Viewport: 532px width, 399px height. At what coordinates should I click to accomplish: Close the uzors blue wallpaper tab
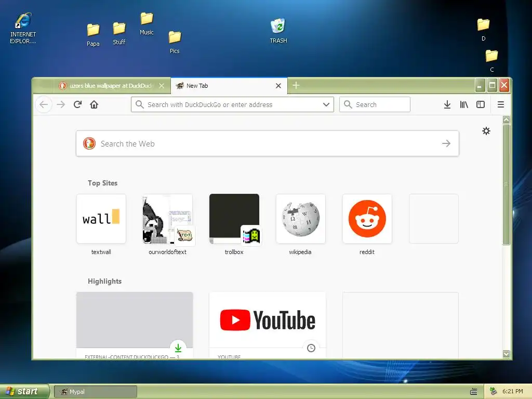[x=162, y=86]
